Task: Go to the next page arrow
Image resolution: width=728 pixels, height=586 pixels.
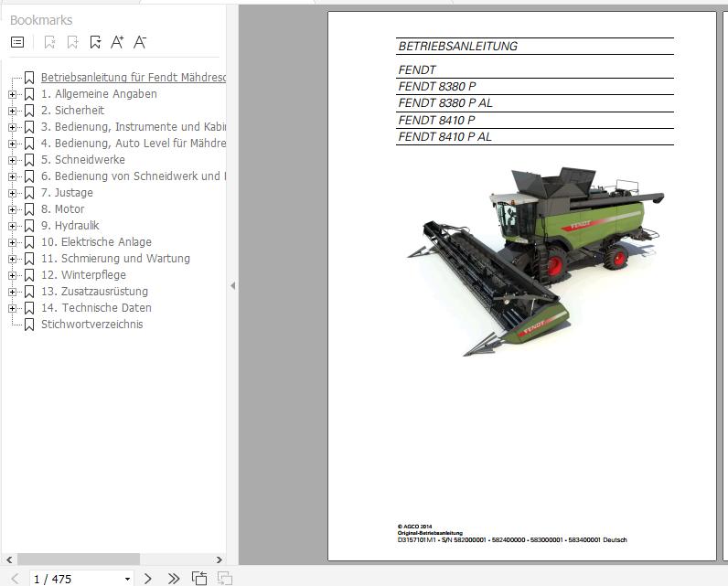Action: coord(147,579)
